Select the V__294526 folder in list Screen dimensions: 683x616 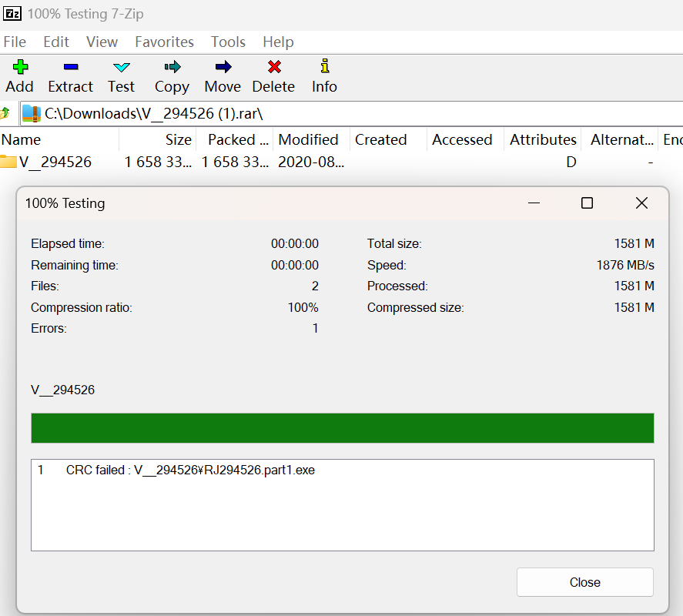click(54, 162)
